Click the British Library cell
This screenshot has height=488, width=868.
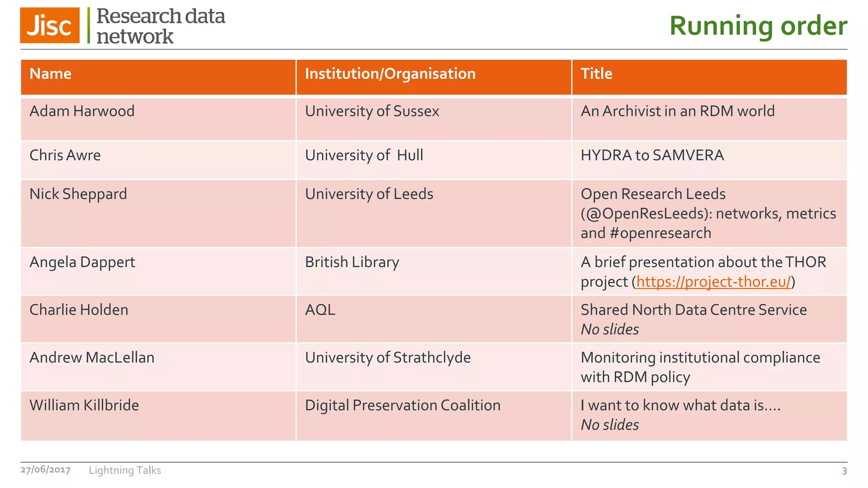click(x=434, y=272)
